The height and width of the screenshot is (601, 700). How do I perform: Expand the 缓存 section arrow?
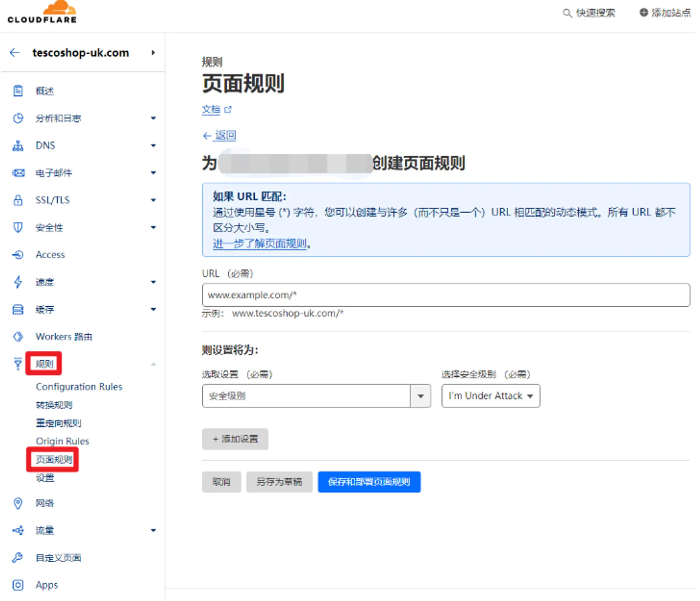(153, 309)
